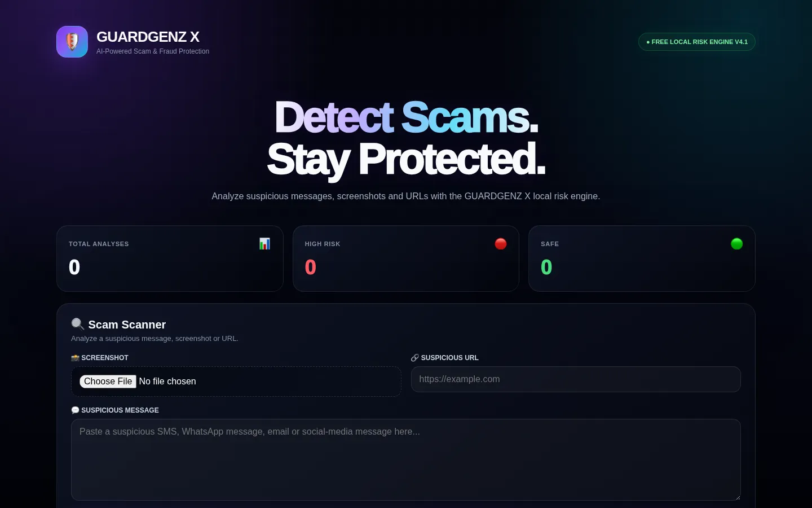The width and height of the screenshot is (812, 508).
Task: Click the Scam Scanner heading
Action: click(127, 325)
